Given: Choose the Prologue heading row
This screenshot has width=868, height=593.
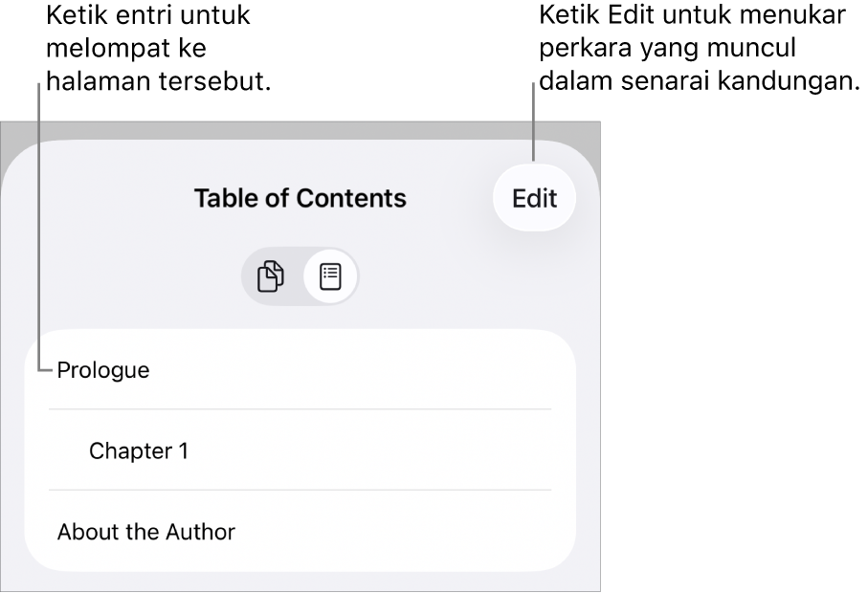Looking at the screenshot, I should click(300, 370).
